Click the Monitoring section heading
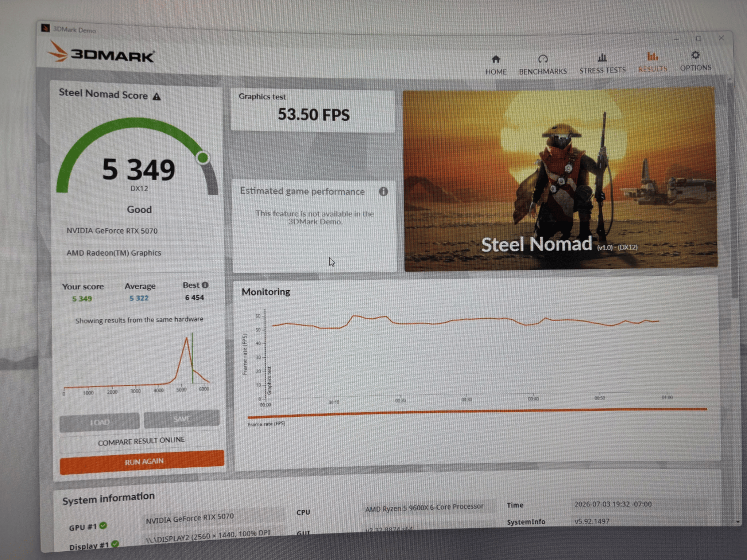The width and height of the screenshot is (747, 560). 266,292
